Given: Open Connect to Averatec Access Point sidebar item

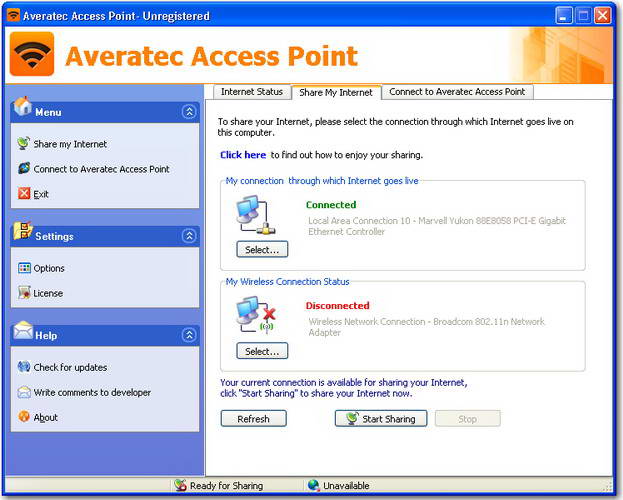Looking at the screenshot, I should 101,169.
